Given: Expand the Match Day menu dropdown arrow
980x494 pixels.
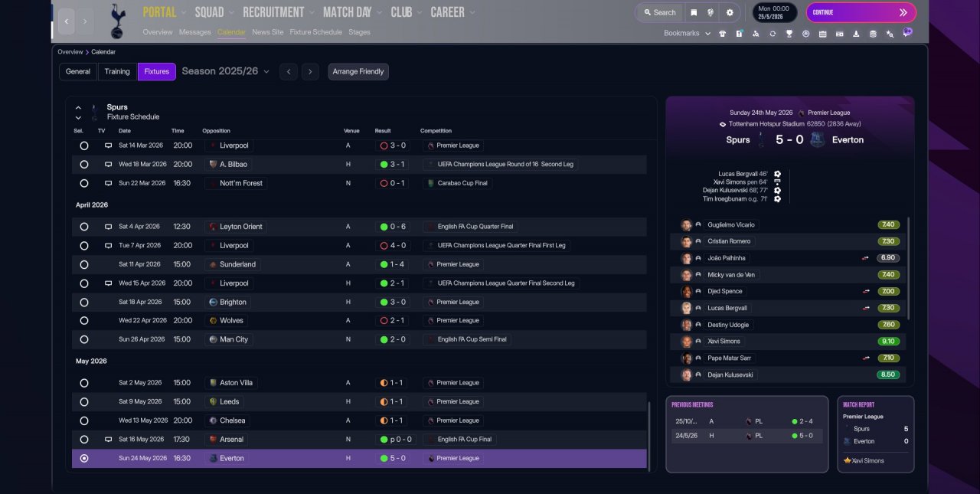Looking at the screenshot, I should click(379, 13).
